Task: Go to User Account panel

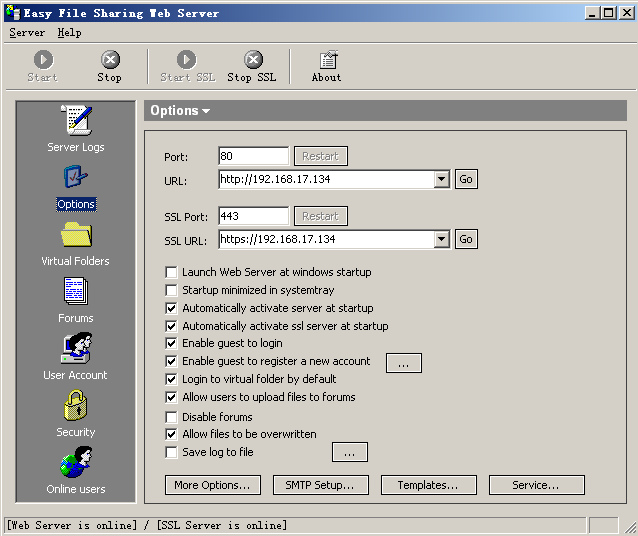Action: [x=76, y=348]
